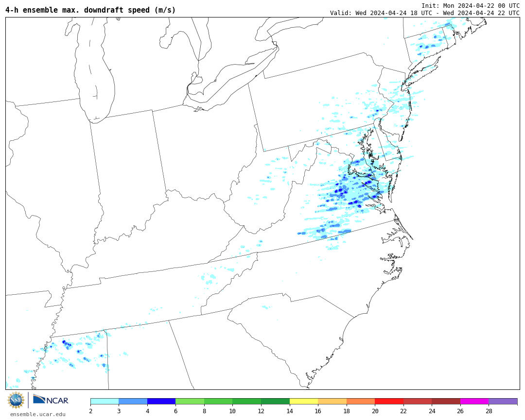Click the Valid time range text
Image resolution: width=525 pixels, height=420 pixels.
click(425, 13)
